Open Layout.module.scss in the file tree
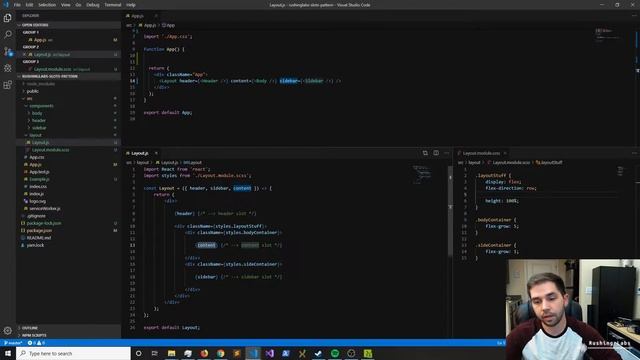Image resolution: width=640 pixels, height=360 pixels. point(51,150)
